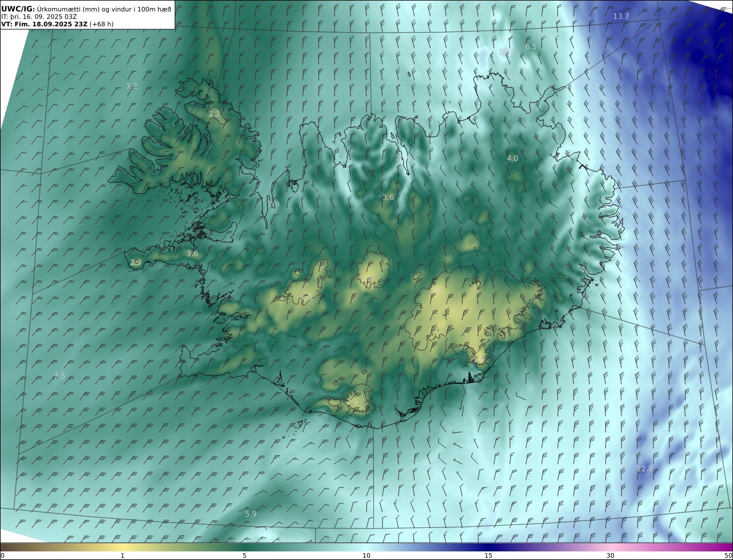Click the colorbar tick label 5
The width and height of the screenshot is (733, 560).
(245, 555)
